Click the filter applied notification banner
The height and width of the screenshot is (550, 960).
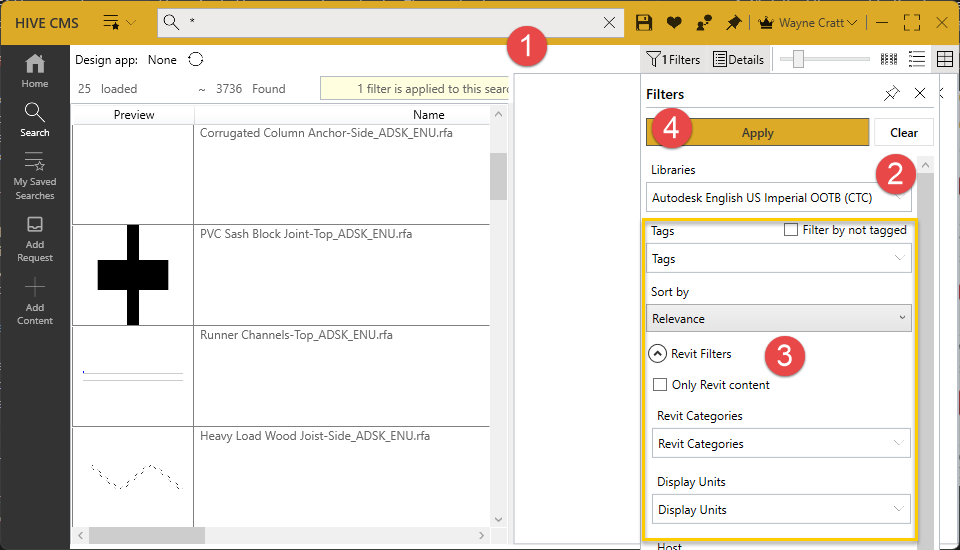pos(414,88)
